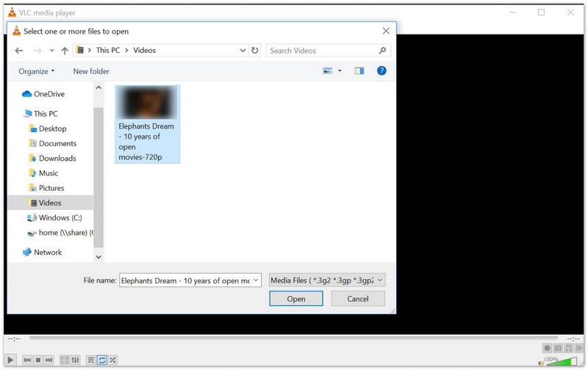The width and height of the screenshot is (588, 370).
Task: Open Documents folder in sidebar
Action: (x=52, y=143)
